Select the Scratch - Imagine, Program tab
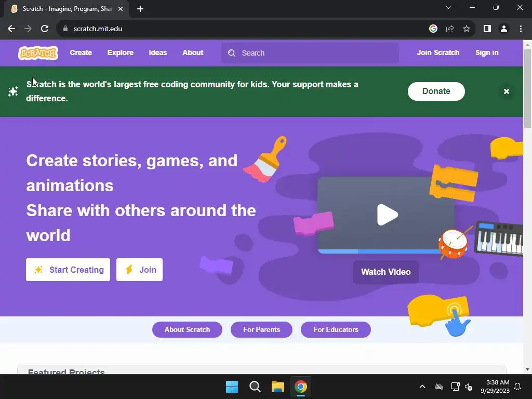The image size is (532, 399). click(x=67, y=9)
